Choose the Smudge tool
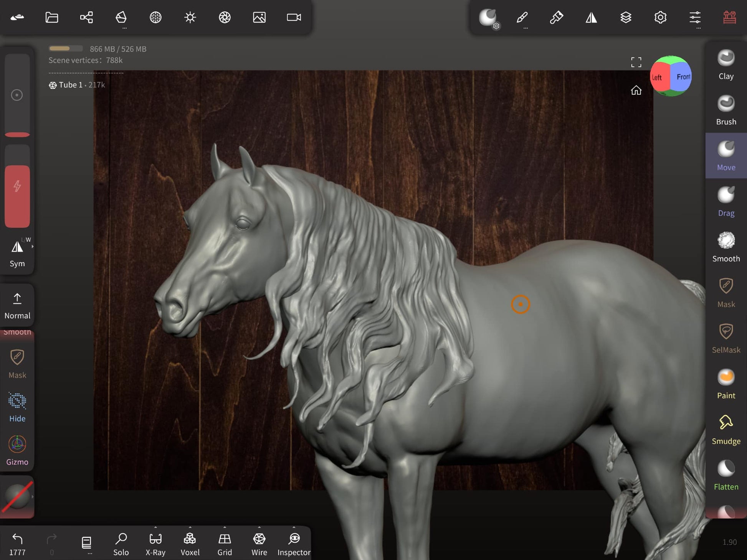This screenshot has height=560, width=747. coord(726,430)
